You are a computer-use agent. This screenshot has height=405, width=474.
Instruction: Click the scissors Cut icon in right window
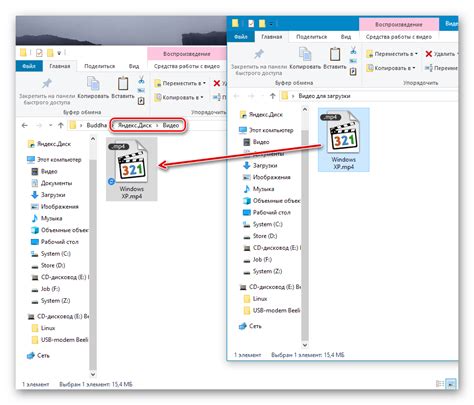click(x=353, y=50)
